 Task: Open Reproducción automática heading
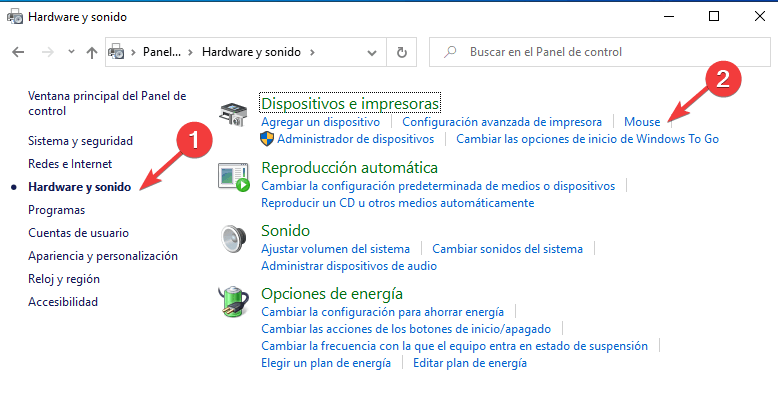[x=349, y=168]
